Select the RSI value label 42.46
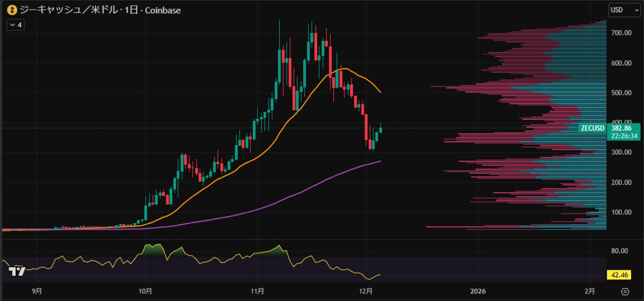The image size is (644, 301). pos(619,275)
